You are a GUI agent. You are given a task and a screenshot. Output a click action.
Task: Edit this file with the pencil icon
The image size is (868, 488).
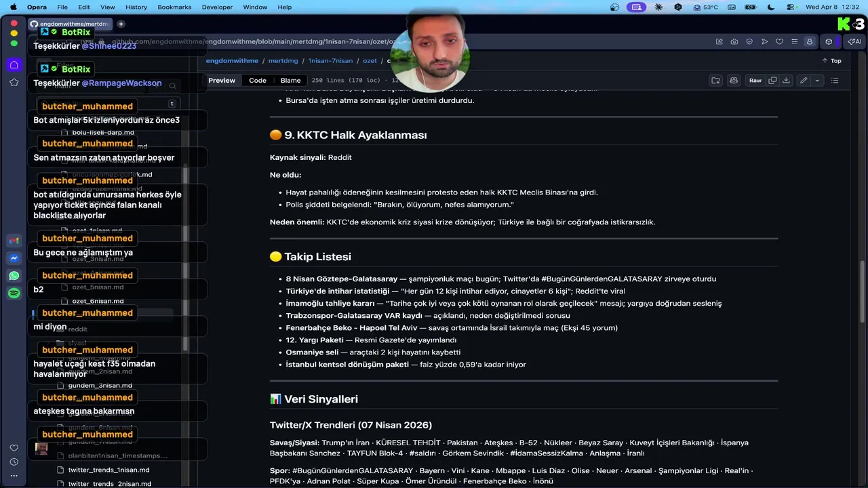click(803, 80)
